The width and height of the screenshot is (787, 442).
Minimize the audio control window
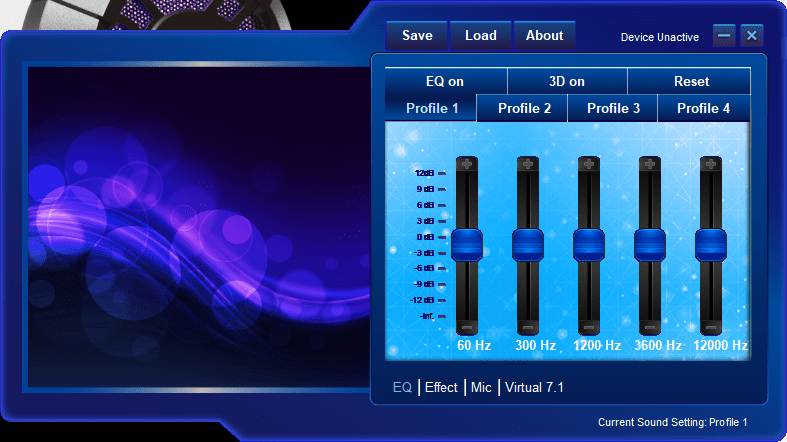pyautogui.click(x=724, y=35)
